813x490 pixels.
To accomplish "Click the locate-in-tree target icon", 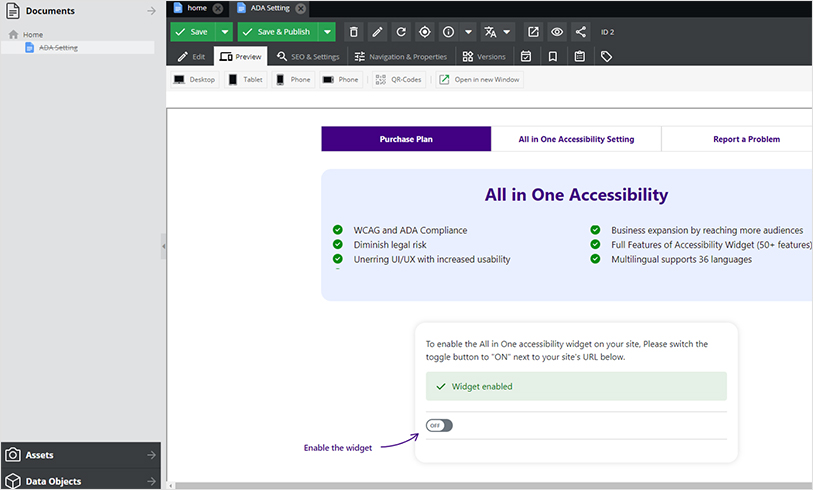I will point(425,32).
